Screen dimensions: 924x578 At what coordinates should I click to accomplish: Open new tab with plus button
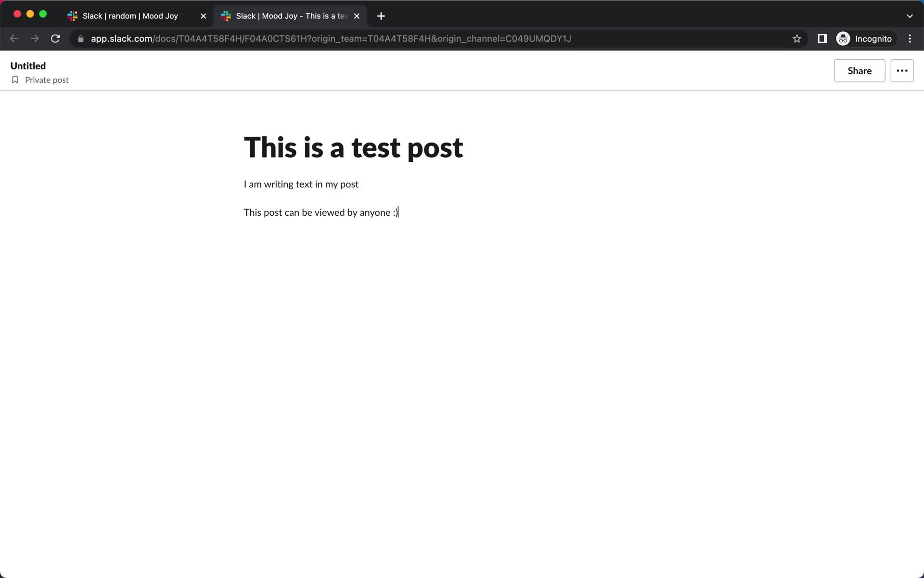pyautogui.click(x=381, y=15)
